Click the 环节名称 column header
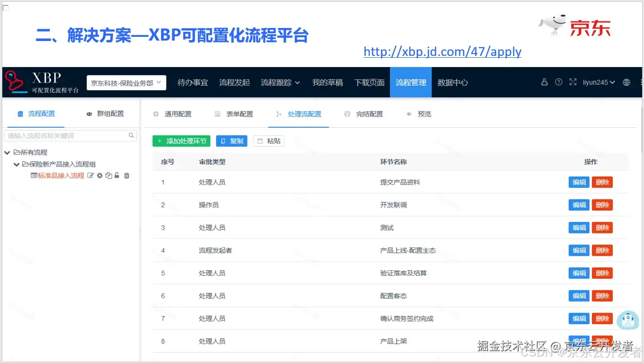This screenshot has height=363, width=644. point(393,162)
